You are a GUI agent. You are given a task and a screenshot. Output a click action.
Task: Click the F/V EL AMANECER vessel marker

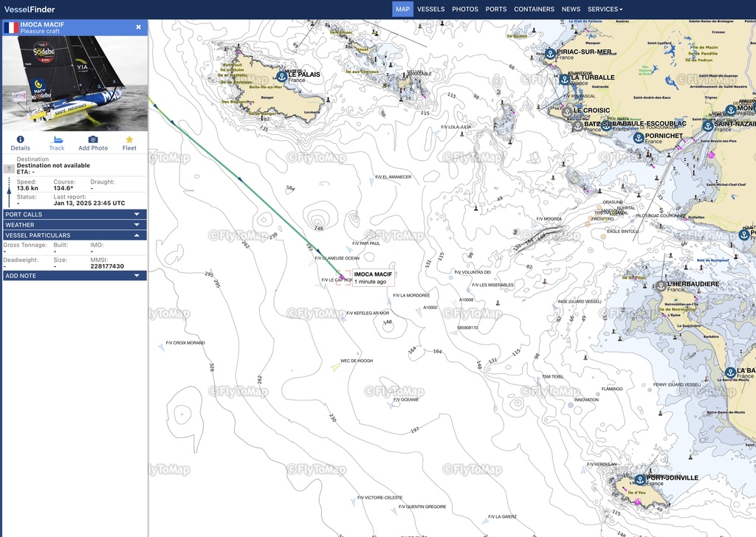[372, 181]
